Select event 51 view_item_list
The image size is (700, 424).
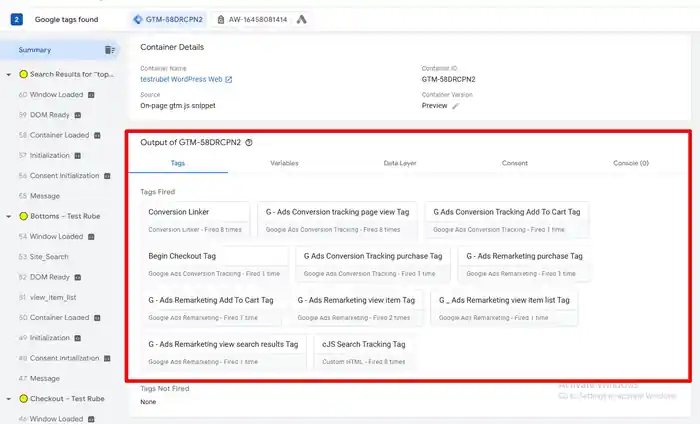(48, 298)
